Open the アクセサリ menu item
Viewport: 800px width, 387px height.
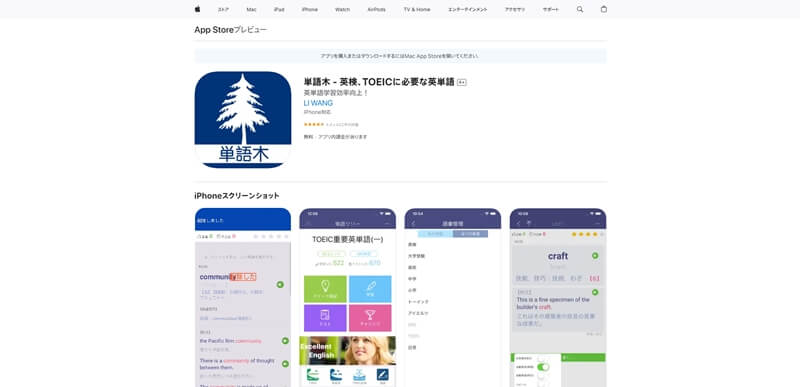(515, 10)
